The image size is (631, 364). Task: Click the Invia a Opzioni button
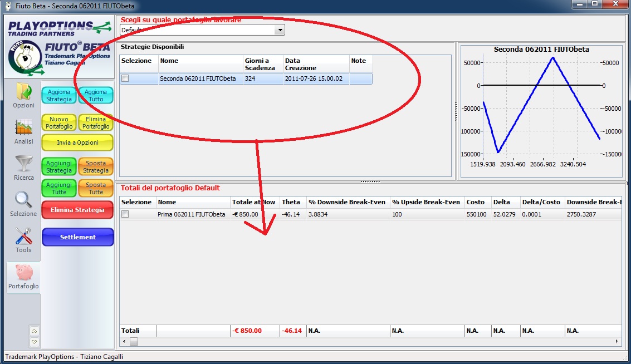click(77, 142)
